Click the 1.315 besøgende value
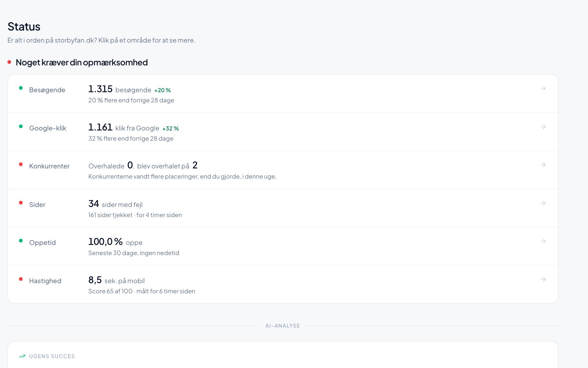Screen dimensions: 588x368 (120, 89)
